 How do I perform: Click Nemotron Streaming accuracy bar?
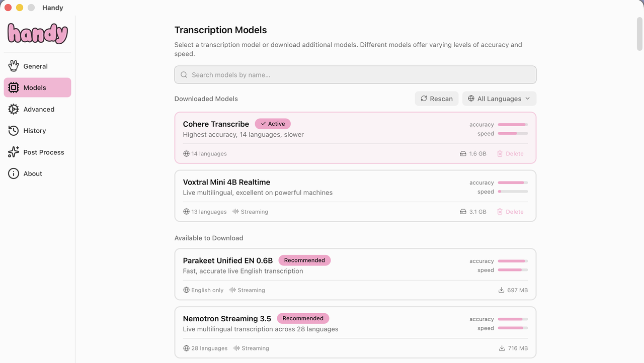click(513, 319)
